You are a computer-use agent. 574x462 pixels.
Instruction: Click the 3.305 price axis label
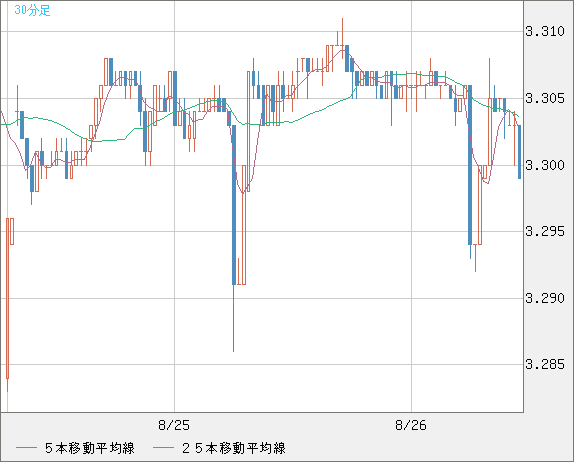tap(545, 98)
